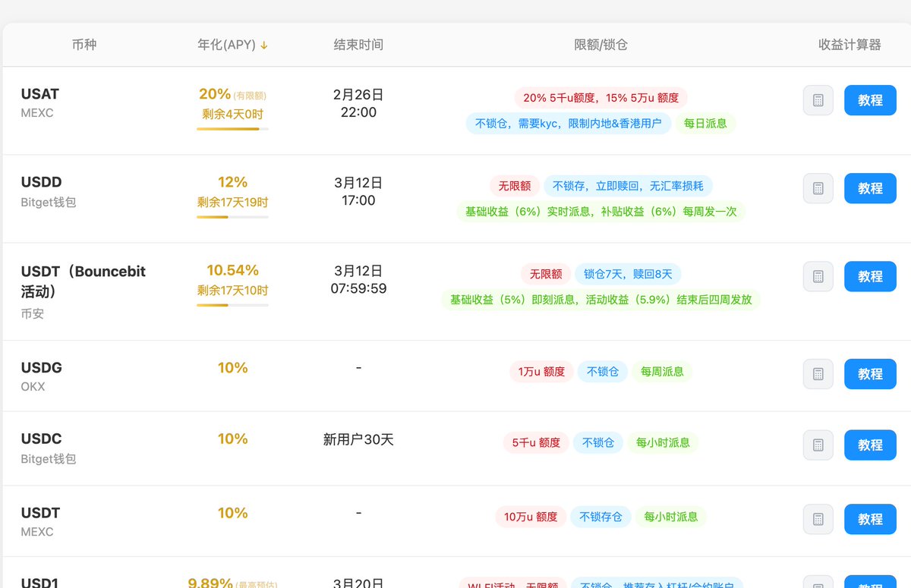Click the 不锁存仓 tag
The height and width of the screenshot is (588, 911).
click(601, 517)
